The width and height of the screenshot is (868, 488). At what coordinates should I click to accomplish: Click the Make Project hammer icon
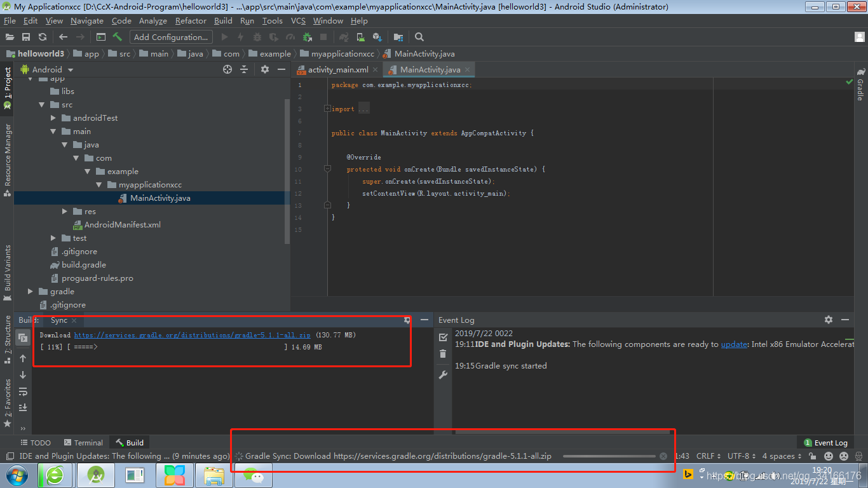(117, 37)
